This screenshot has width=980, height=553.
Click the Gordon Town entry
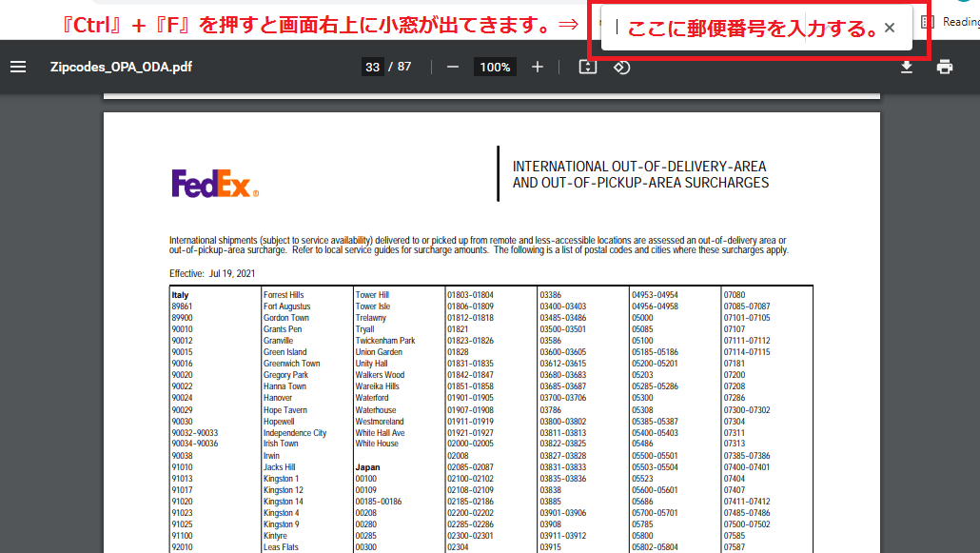pos(286,318)
